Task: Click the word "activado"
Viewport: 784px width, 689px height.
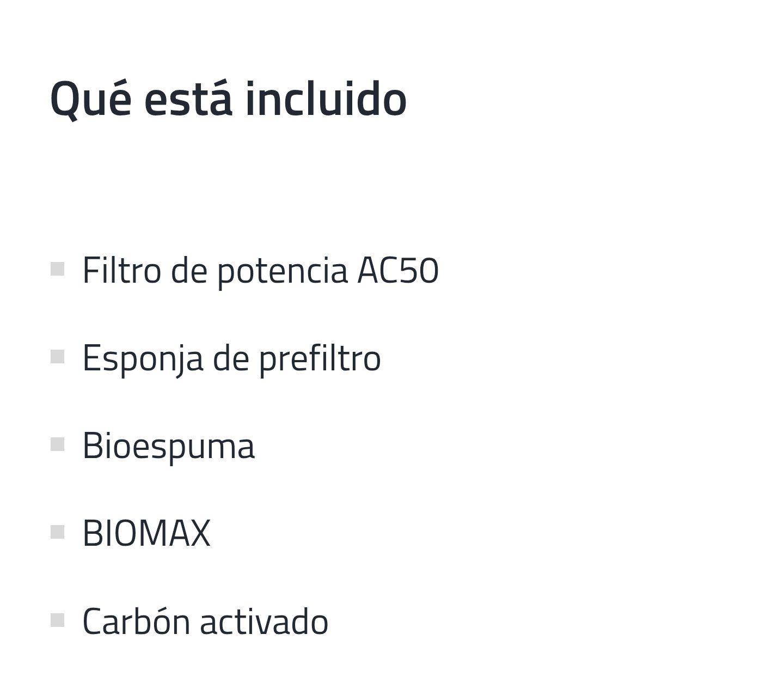Action: coord(264,621)
